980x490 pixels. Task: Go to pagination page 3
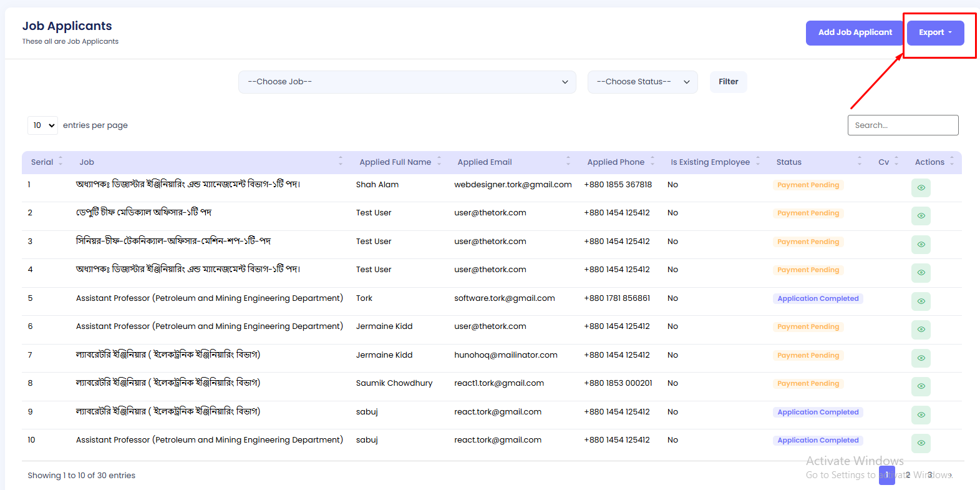[x=929, y=475]
